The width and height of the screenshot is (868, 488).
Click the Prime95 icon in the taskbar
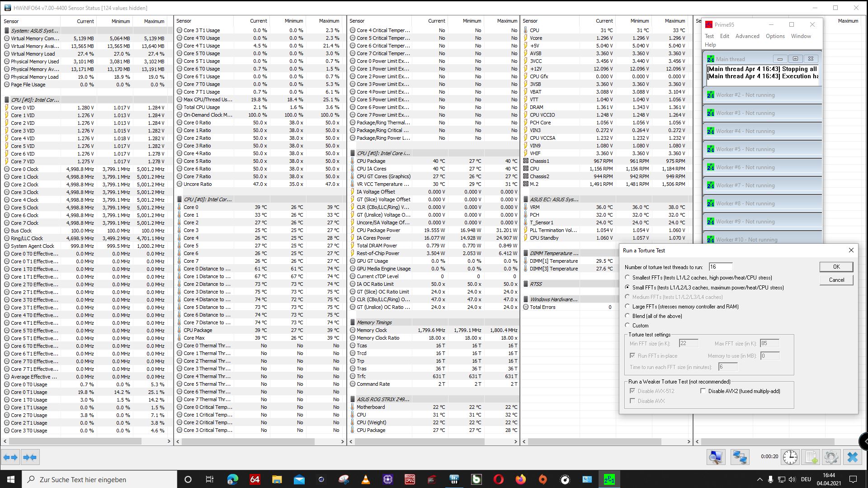609,479
